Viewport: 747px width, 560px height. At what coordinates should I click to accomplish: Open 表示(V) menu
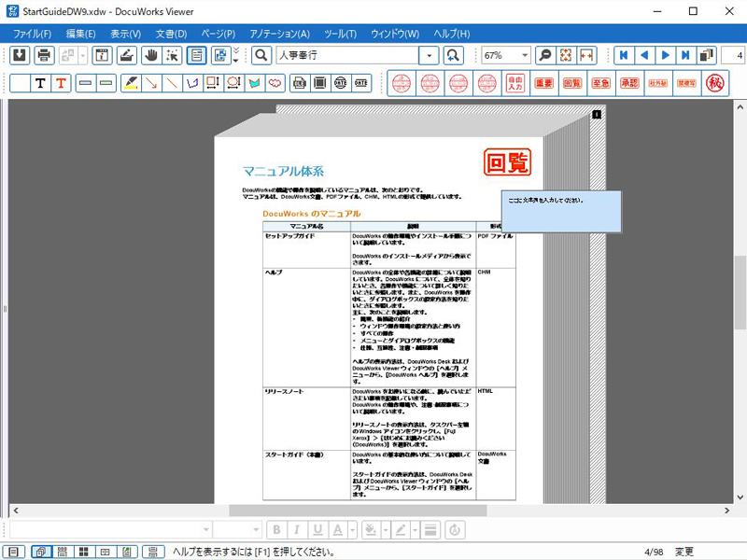[x=126, y=34]
